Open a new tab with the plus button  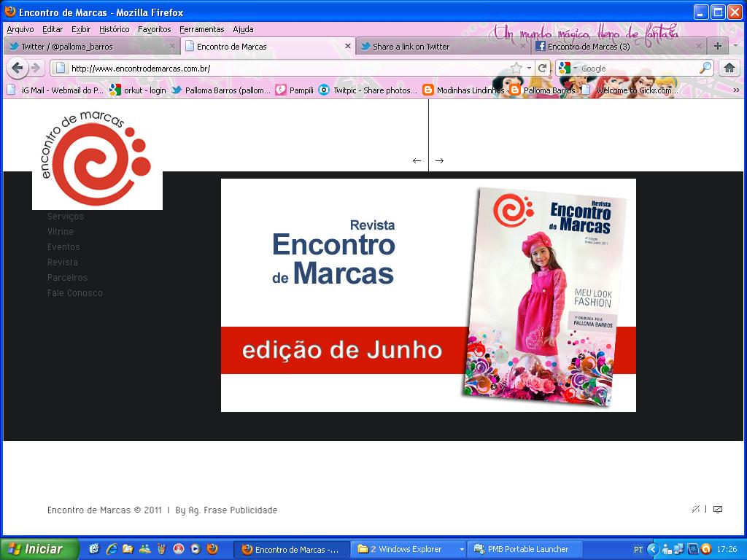pos(718,46)
